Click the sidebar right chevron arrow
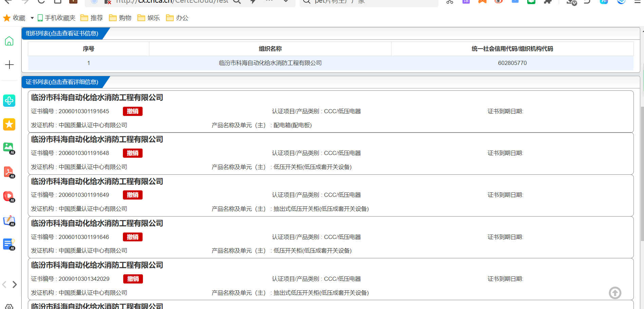Image resolution: width=644 pixels, height=309 pixels. tap(15, 285)
